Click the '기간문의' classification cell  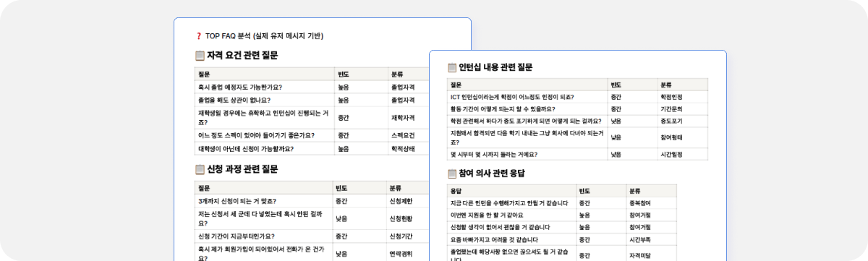[x=672, y=109]
